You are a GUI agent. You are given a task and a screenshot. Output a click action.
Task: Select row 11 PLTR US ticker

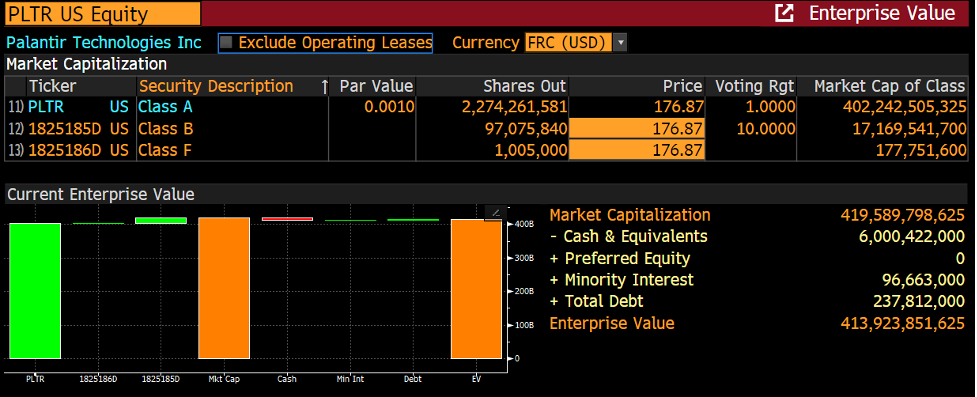tap(78, 107)
